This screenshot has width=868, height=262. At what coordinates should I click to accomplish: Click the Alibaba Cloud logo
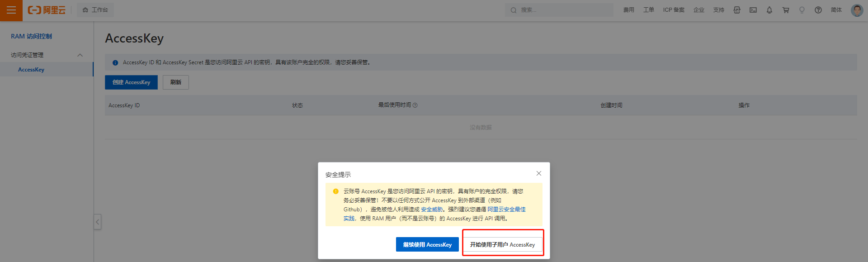[x=47, y=10]
